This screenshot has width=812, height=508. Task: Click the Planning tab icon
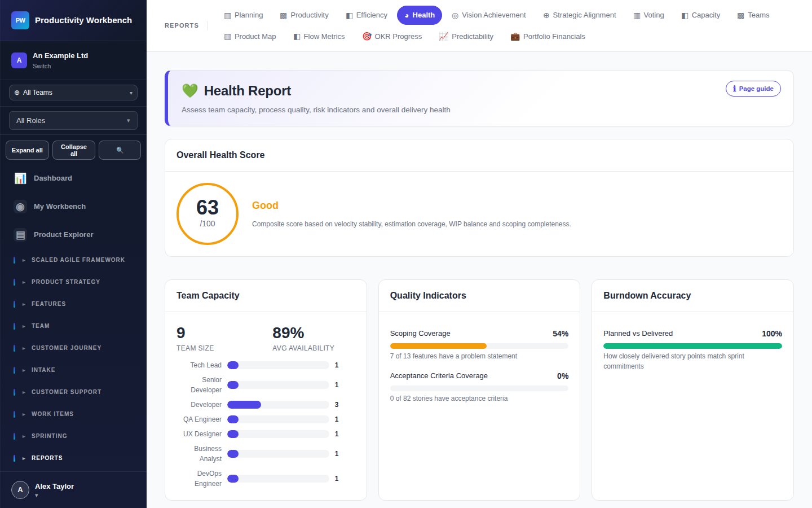(x=228, y=16)
